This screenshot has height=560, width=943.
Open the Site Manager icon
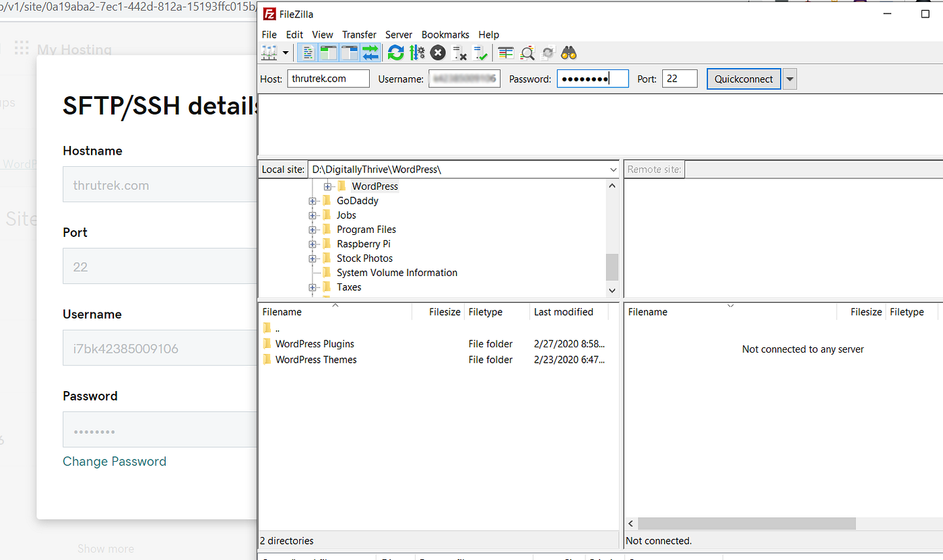coord(269,53)
